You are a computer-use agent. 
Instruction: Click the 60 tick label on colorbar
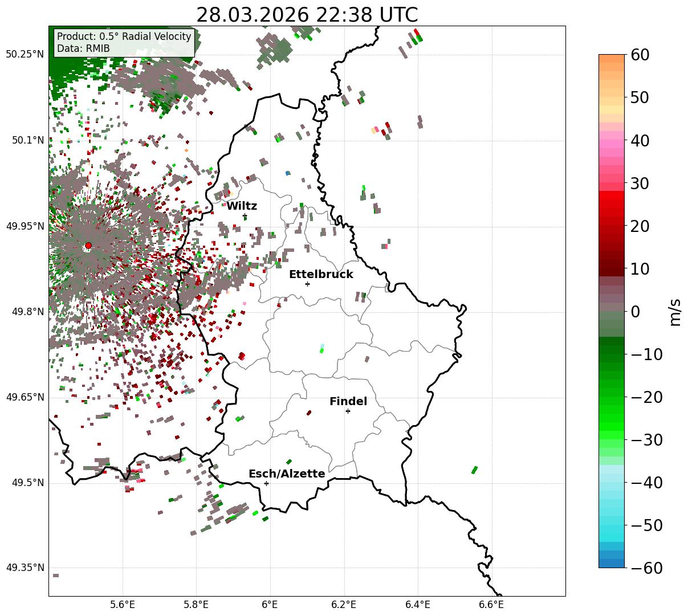(x=641, y=55)
